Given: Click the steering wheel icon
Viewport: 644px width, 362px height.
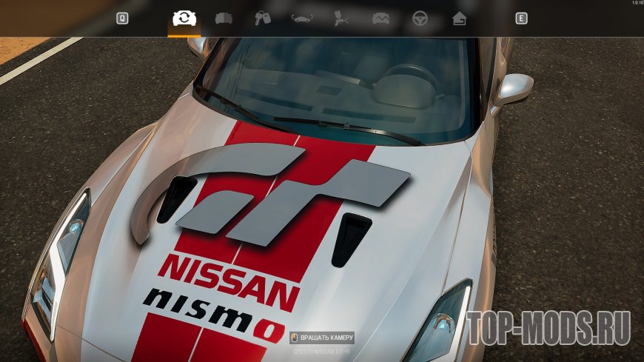Looking at the screenshot, I should click(420, 19).
